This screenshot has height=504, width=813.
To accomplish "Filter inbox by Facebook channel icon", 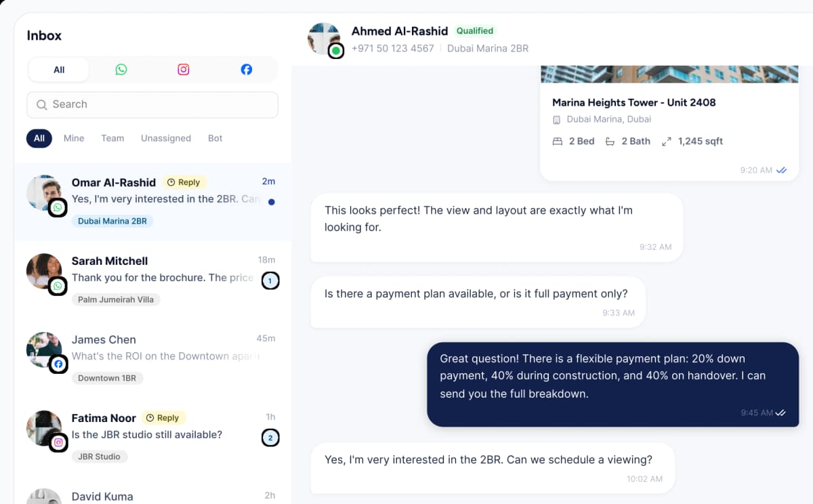I will click(247, 69).
